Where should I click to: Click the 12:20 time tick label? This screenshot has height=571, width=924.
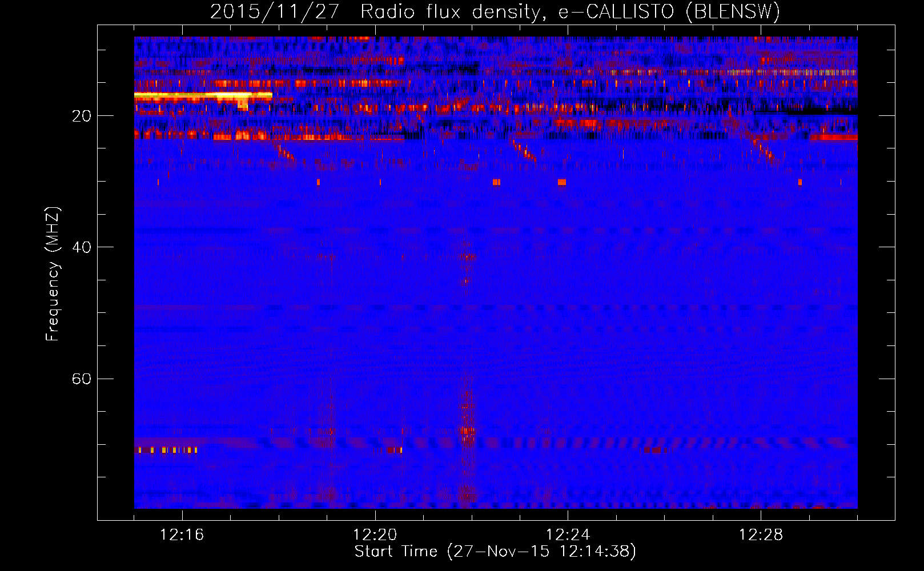(375, 535)
